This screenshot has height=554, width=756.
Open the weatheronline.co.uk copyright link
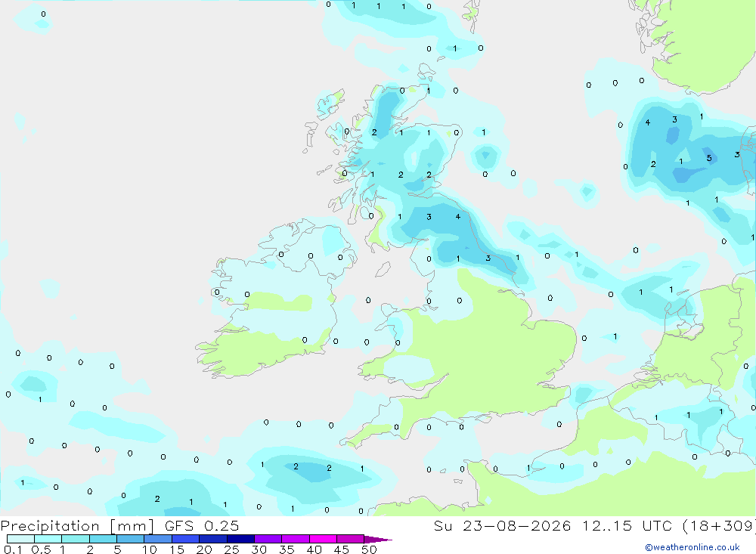coord(692,547)
